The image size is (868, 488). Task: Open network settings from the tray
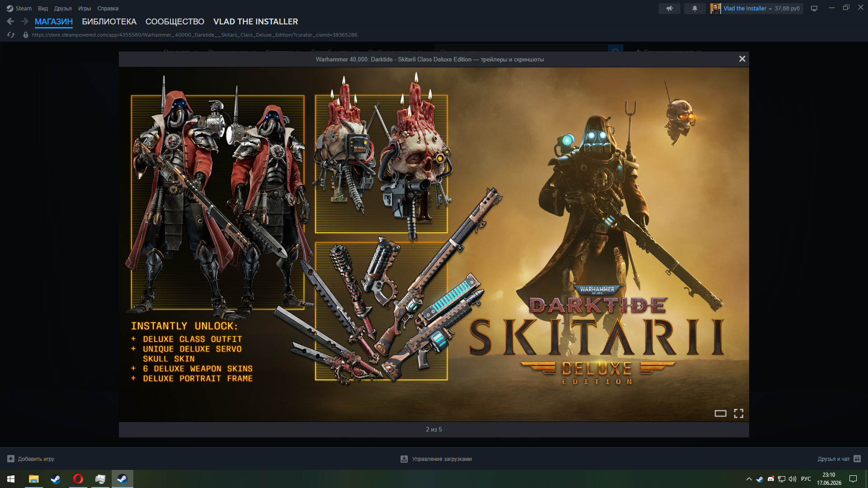(x=782, y=479)
